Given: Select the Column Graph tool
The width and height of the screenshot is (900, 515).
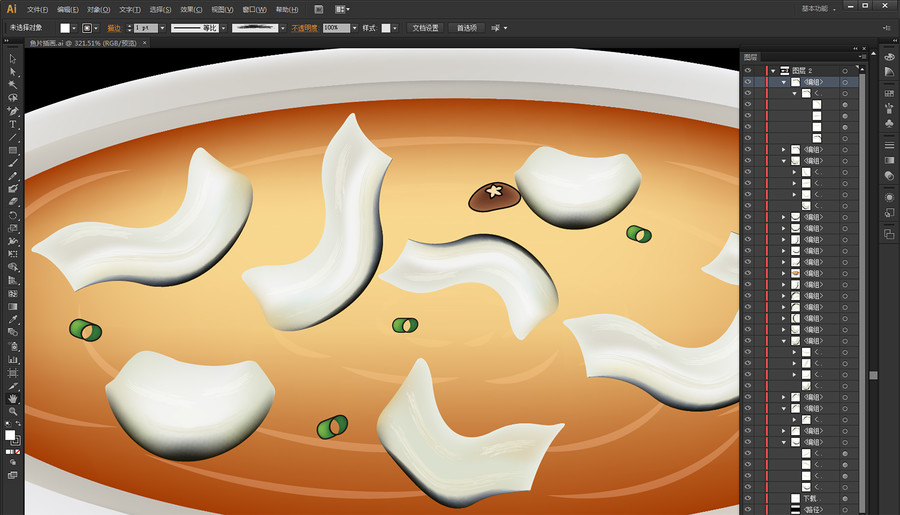Looking at the screenshot, I should pyautogui.click(x=13, y=359).
